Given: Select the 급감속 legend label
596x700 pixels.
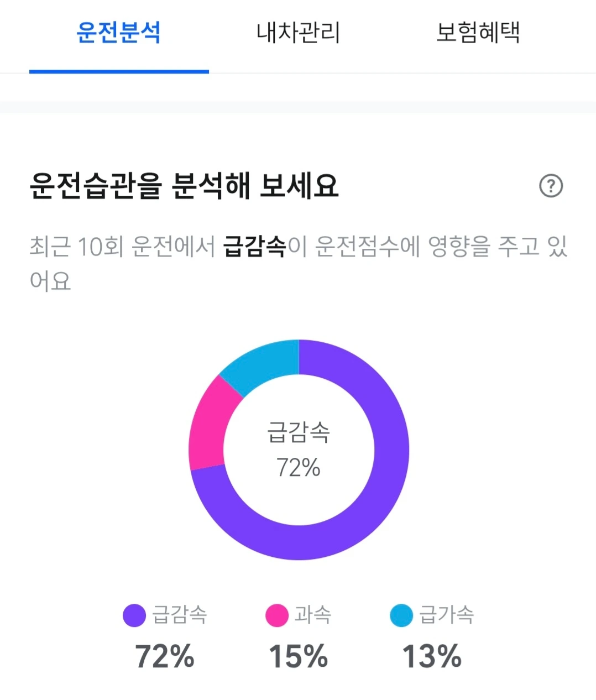Looking at the screenshot, I should pyautogui.click(x=180, y=615).
